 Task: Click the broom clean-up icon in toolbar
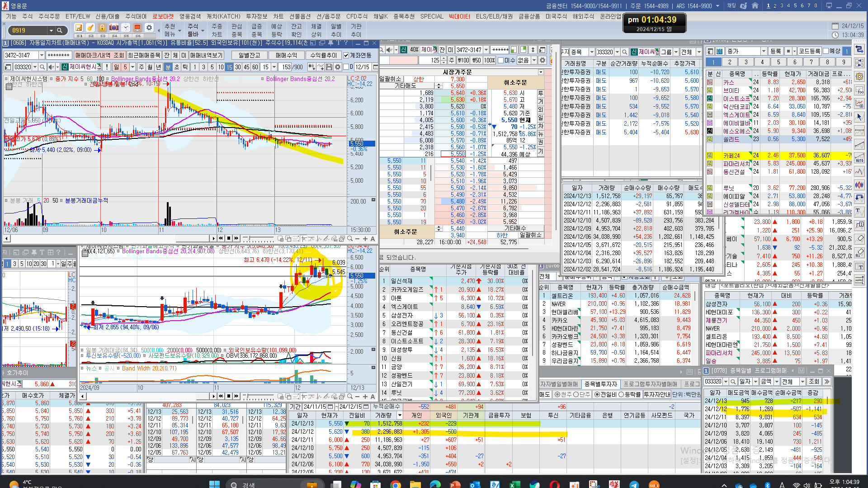click(x=90, y=28)
